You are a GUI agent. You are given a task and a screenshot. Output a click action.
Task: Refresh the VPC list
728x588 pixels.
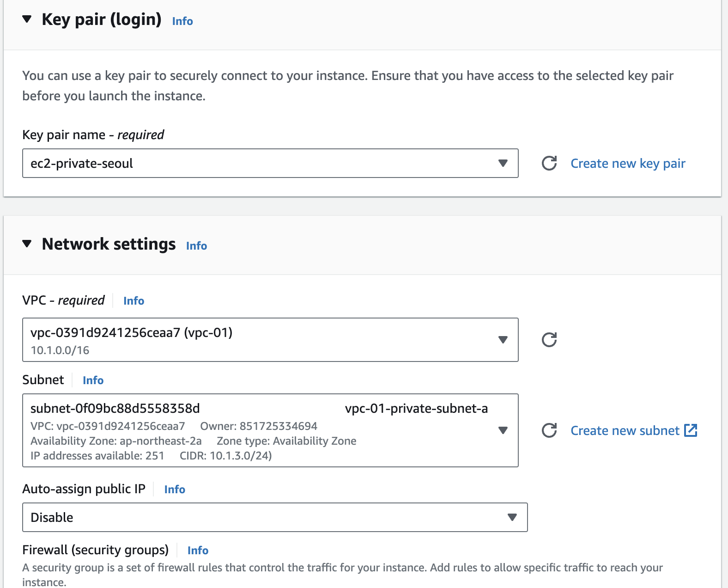pyautogui.click(x=549, y=340)
